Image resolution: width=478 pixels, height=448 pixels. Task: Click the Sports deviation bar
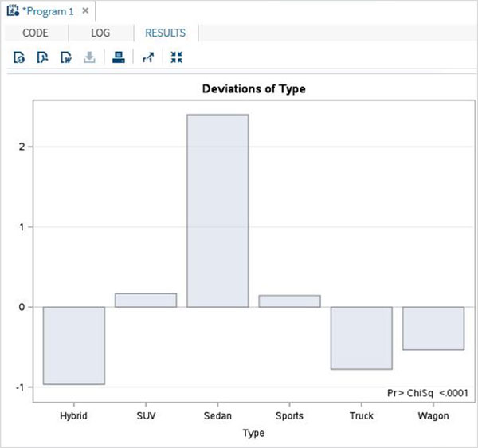coord(289,301)
